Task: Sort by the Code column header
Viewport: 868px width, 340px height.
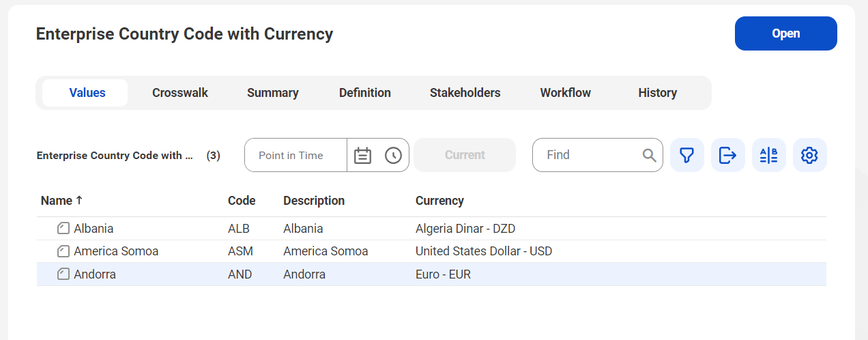Action: (x=242, y=201)
